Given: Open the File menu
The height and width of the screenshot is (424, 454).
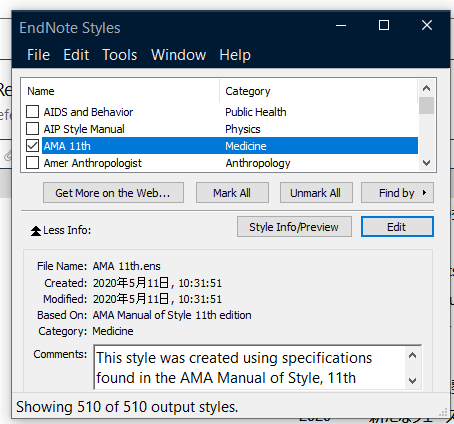Looking at the screenshot, I should [x=39, y=55].
